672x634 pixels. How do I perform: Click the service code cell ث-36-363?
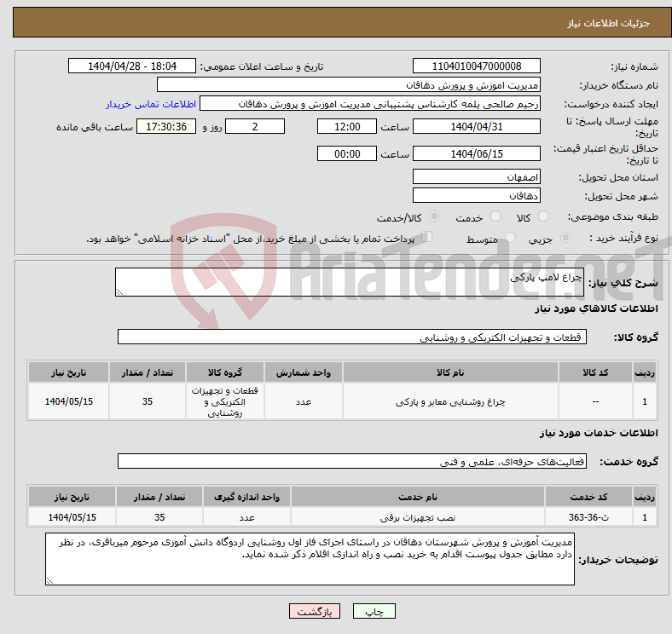(589, 517)
